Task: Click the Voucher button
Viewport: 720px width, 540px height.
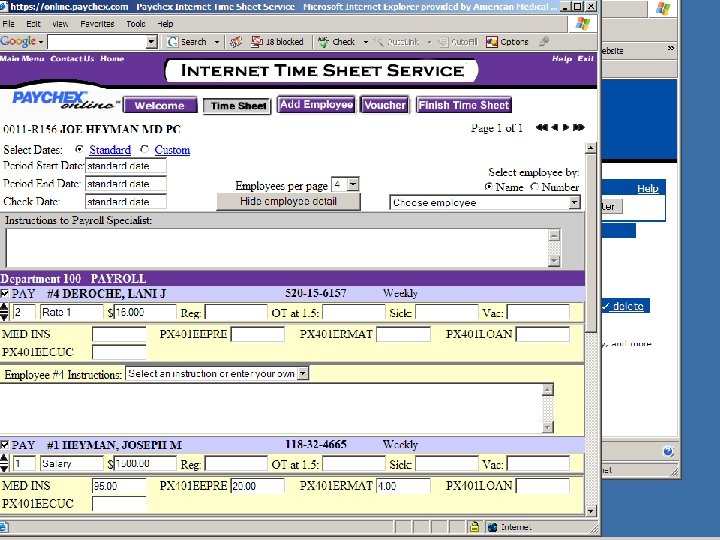Action: coord(385,105)
